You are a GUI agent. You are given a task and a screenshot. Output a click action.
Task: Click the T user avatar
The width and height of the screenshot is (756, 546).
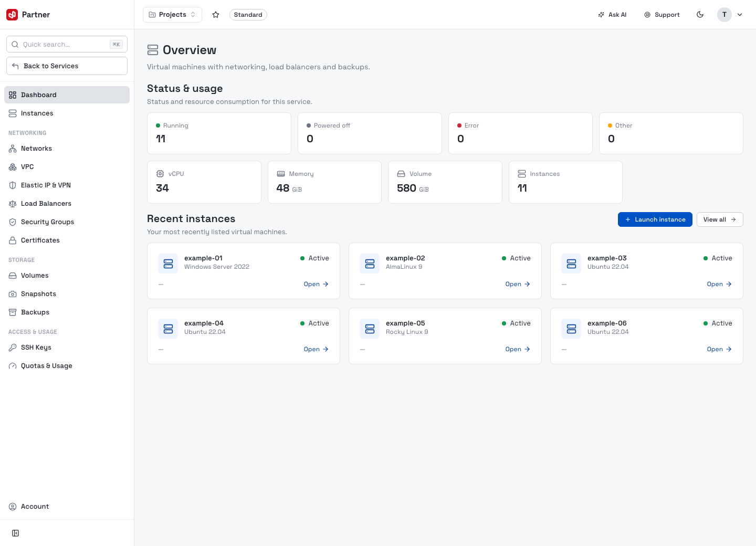(724, 15)
